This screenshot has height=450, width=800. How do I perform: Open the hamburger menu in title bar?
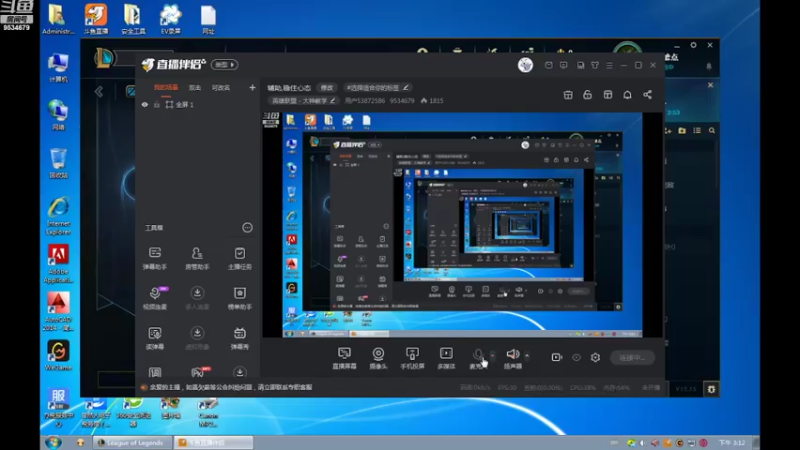609,65
